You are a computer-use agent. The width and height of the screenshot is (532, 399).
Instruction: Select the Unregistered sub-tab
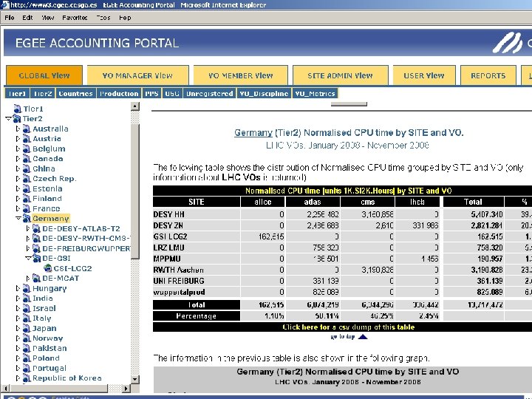tap(210, 94)
